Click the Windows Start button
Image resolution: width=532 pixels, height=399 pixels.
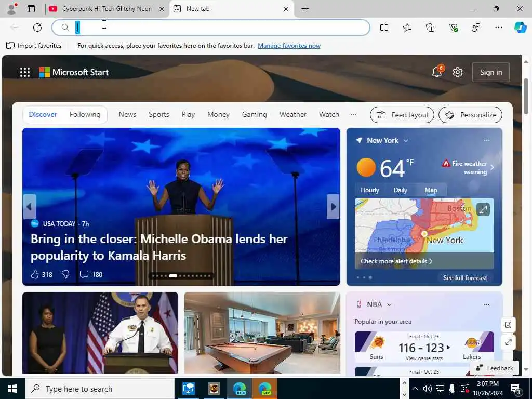12,389
